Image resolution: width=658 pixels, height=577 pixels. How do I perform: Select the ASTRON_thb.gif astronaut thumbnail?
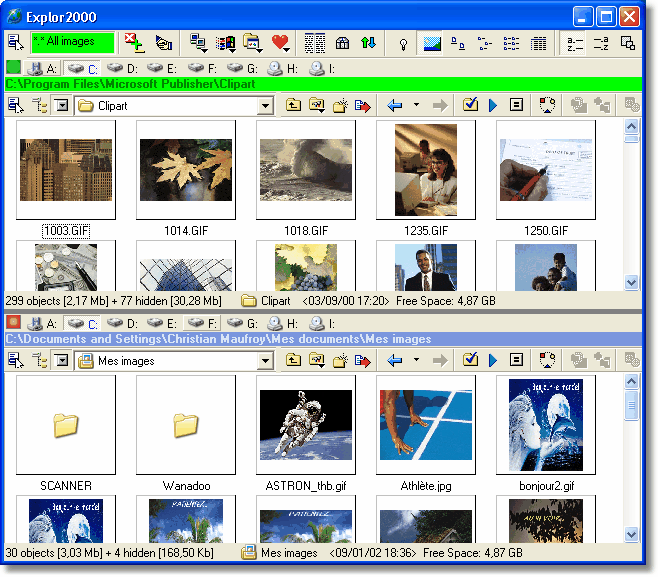tap(306, 425)
